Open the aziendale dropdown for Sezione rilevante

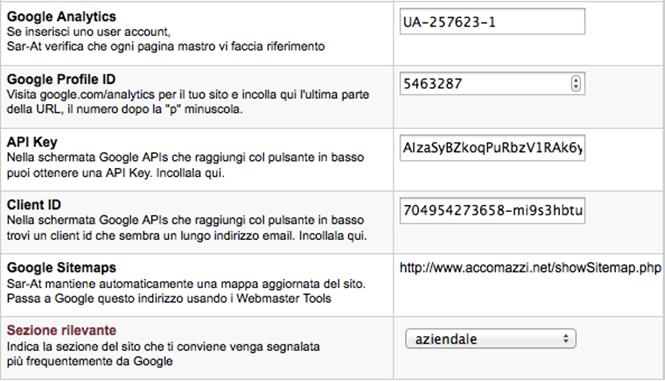tap(491, 339)
